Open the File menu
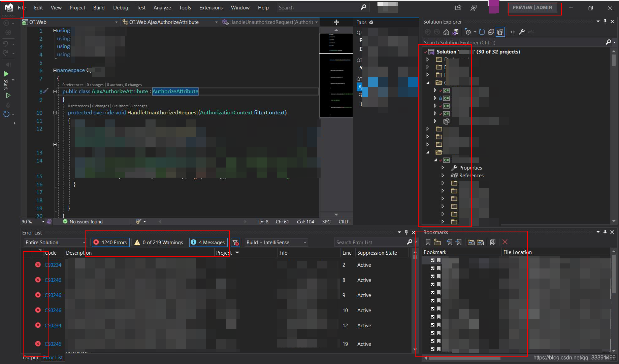The image size is (619, 364). click(22, 7)
